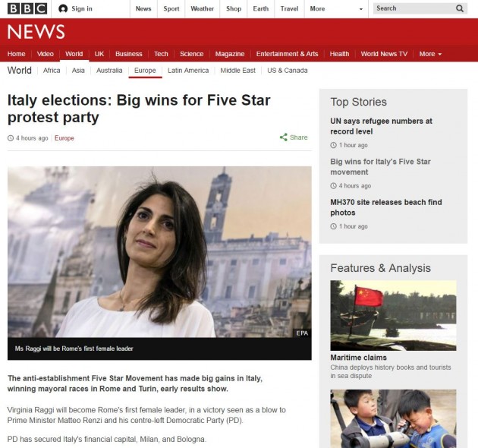Viewport: 478px width, 448px height.
Task: Open Big wins for Italy's Five Star story
Action: (380, 166)
